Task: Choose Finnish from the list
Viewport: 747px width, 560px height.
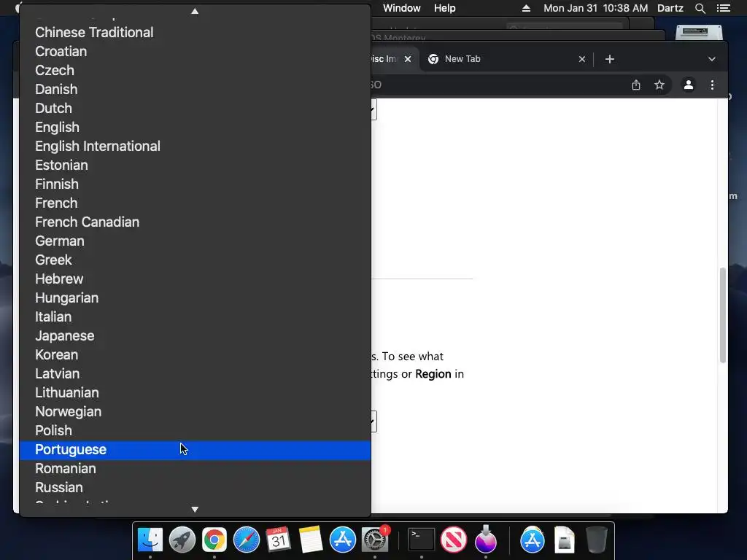Action: (195, 184)
